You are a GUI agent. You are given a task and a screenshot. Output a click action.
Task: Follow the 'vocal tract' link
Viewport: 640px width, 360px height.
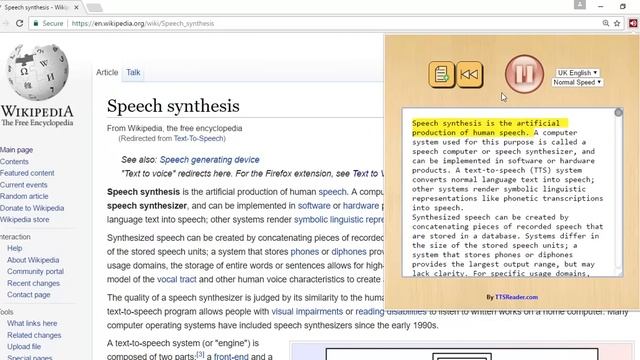coord(176,280)
